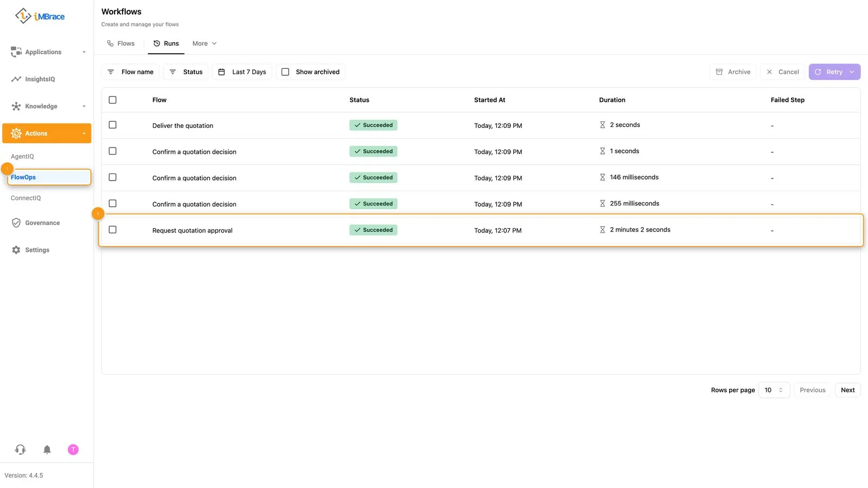
Task: Open the headset support icon
Action: tap(21, 450)
